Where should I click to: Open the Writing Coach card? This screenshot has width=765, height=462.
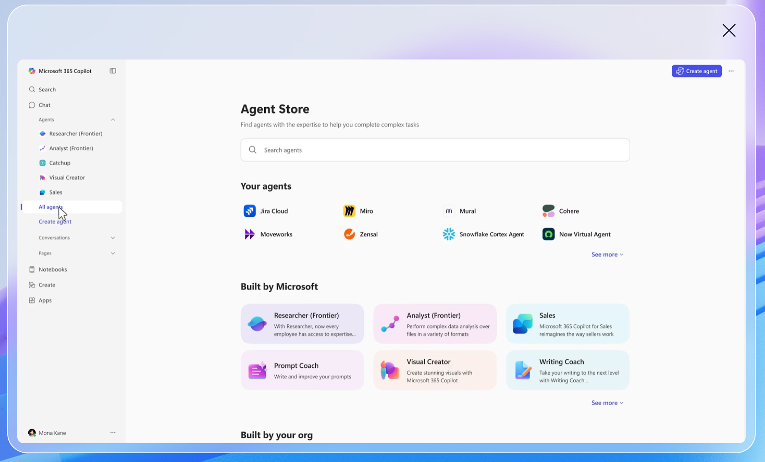coord(567,370)
